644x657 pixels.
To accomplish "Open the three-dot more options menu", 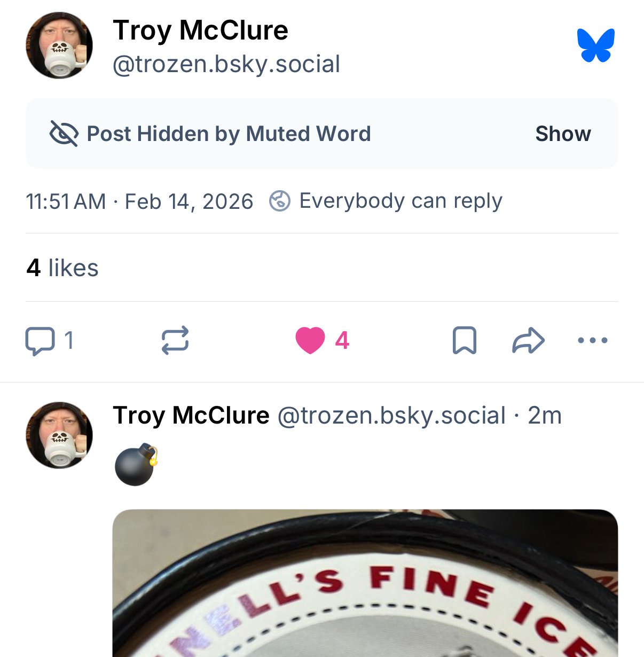I will coord(593,341).
